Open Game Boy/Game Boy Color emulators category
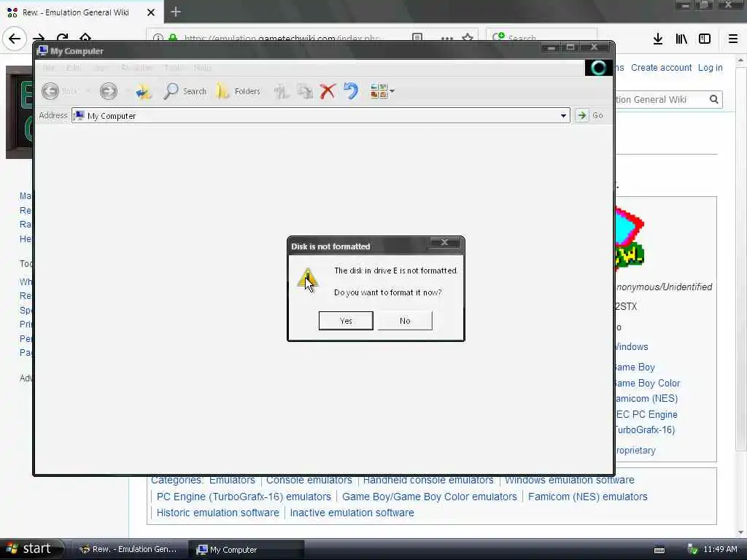This screenshot has height=560, width=747. (429, 497)
